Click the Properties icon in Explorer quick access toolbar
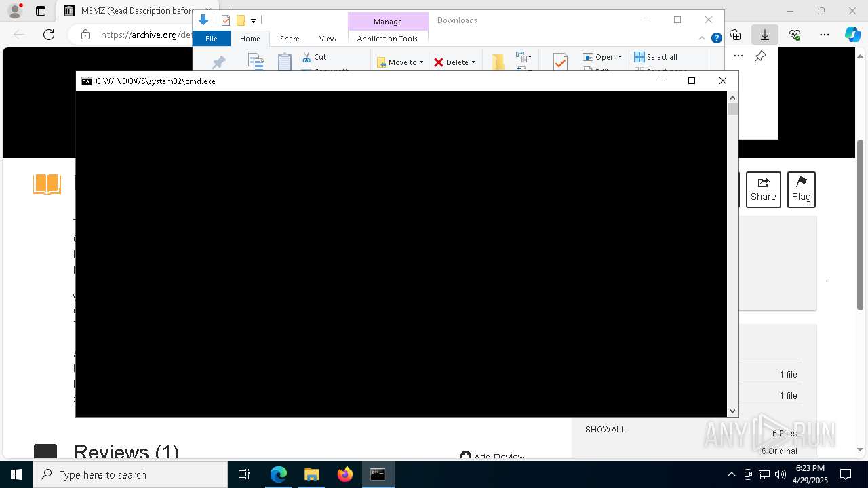Image resolution: width=868 pixels, height=488 pixels. 226,20
